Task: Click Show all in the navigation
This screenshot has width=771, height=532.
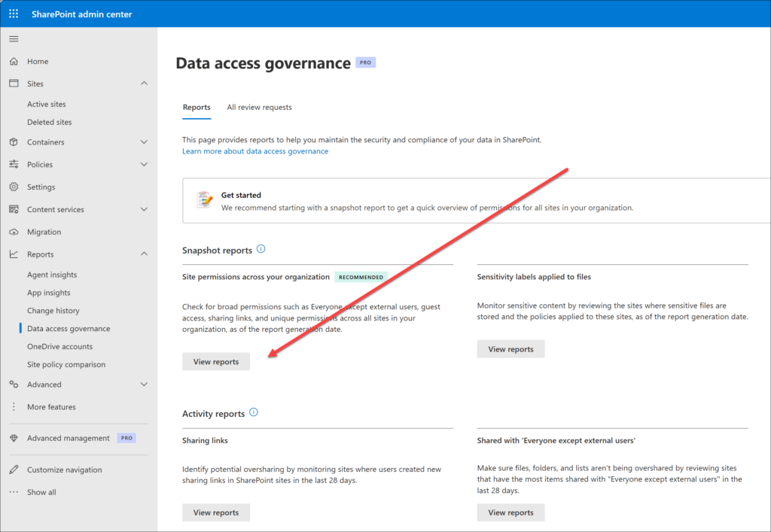Action: click(41, 493)
